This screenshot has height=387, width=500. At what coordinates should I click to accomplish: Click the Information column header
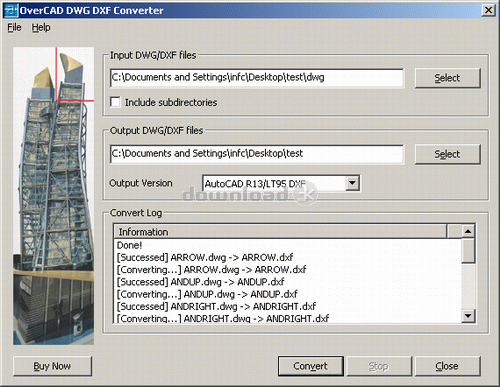click(280, 232)
